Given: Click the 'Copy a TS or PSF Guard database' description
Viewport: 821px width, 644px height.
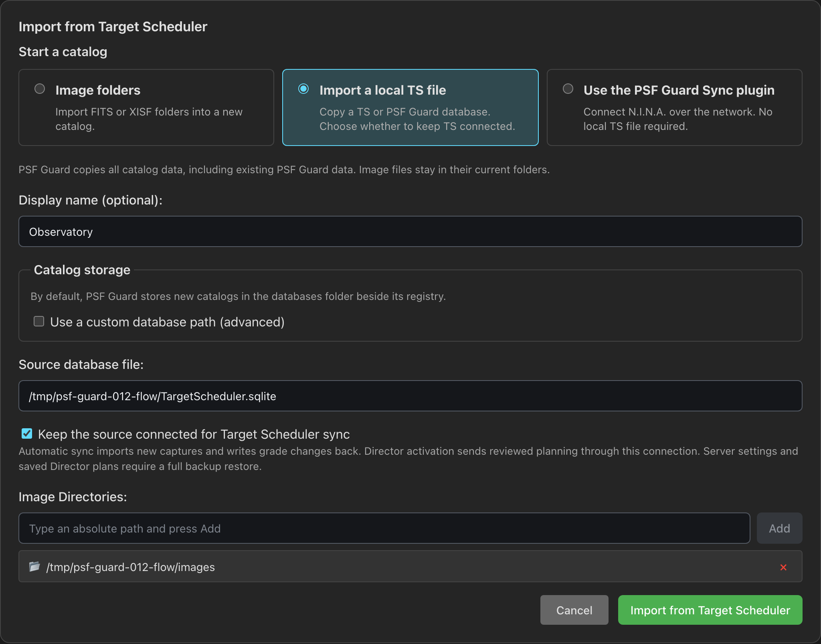Looking at the screenshot, I should (417, 119).
